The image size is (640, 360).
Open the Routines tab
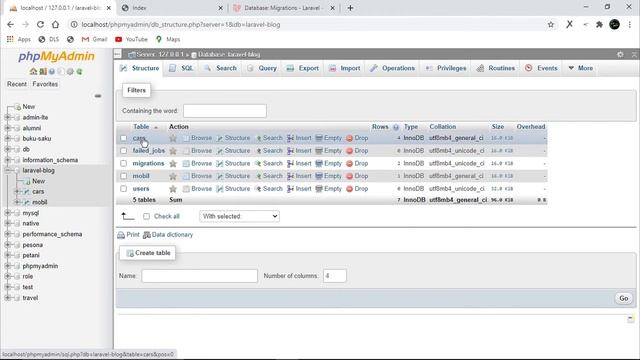pyautogui.click(x=496, y=68)
